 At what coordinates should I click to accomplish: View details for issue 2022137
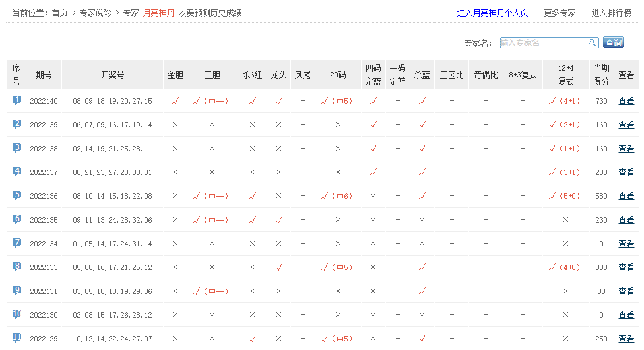click(x=626, y=172)
